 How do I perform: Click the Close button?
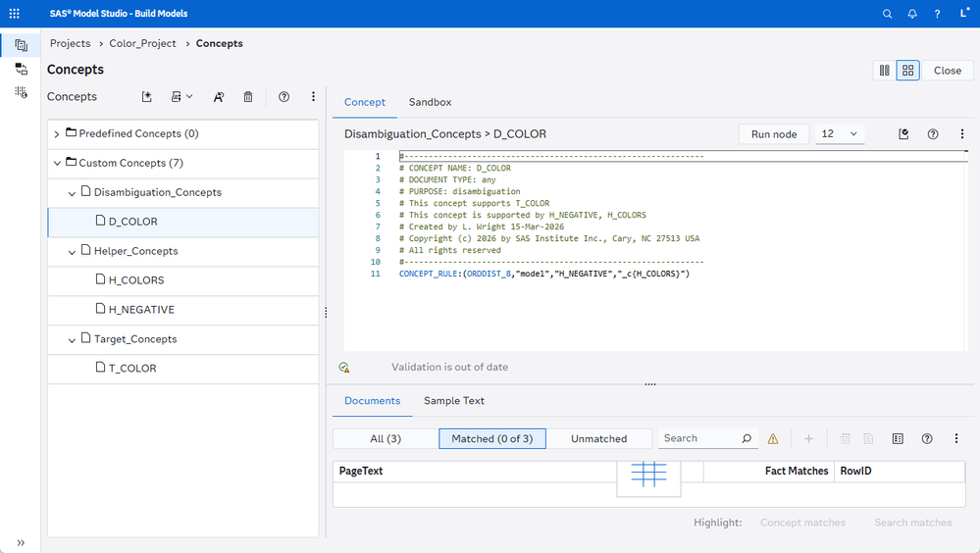point(948,71)
